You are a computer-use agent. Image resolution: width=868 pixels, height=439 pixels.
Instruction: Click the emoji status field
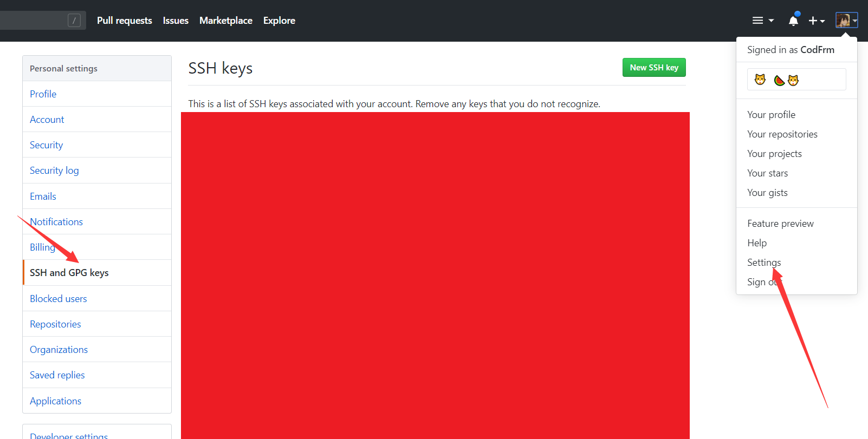(x=796, y=80)
